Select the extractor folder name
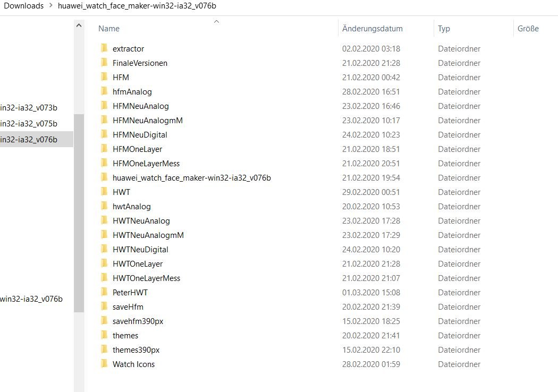The width and height of the screenshot is (558, 392). tap(128, 49)
